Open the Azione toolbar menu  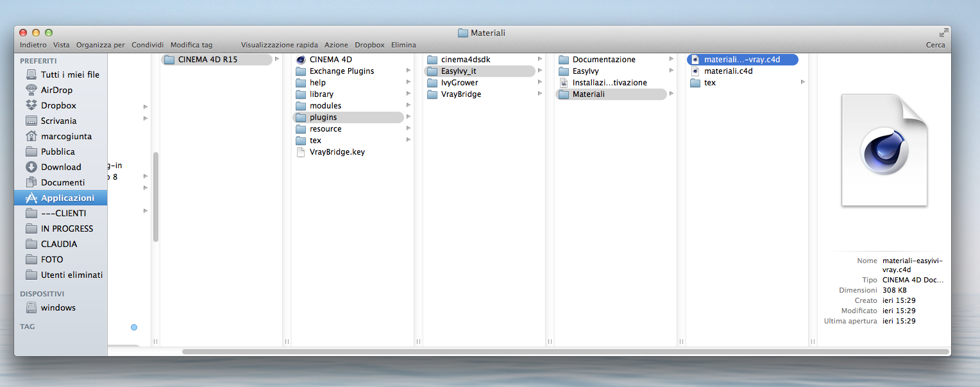click(336, 45)
